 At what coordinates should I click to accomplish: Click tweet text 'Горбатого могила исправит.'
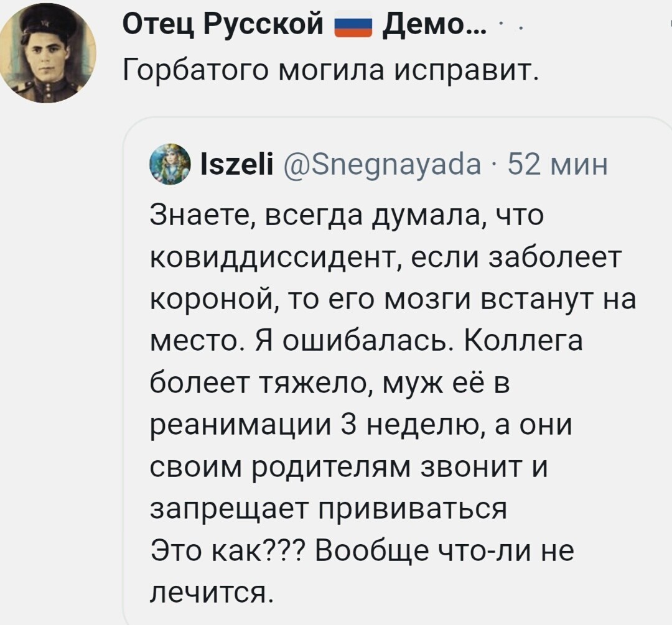pos(330,70)
